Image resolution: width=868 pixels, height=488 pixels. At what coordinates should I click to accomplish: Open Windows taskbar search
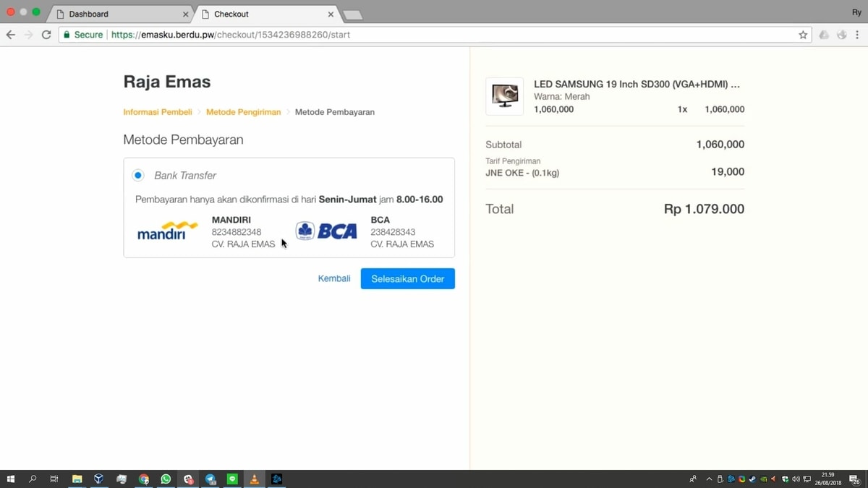[33, 479]
